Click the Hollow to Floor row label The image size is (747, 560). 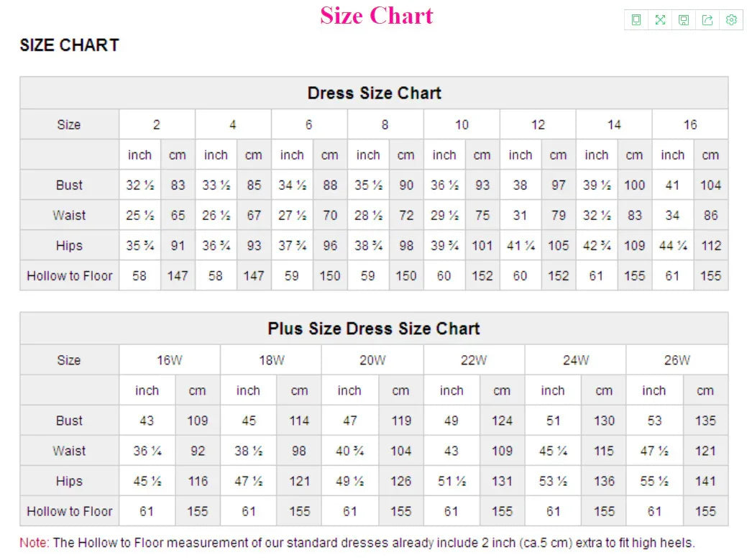tap(68, 275)
